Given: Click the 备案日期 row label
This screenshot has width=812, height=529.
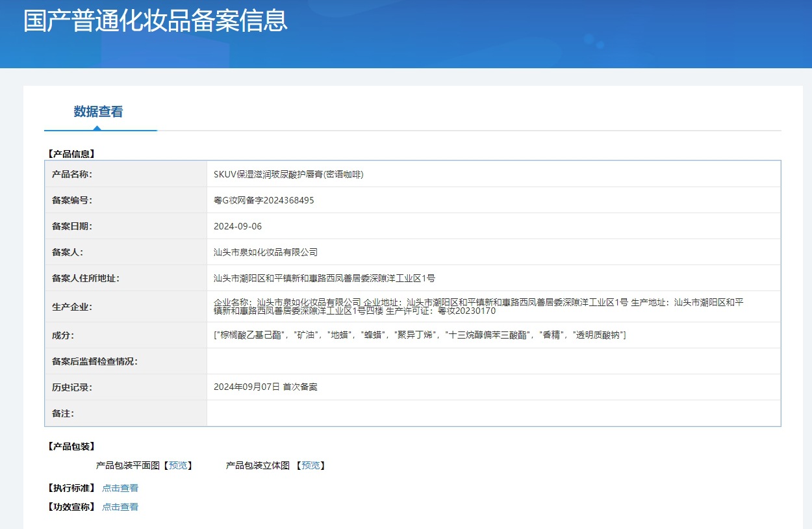Looking at the screenshot, I should click(x=72, y=226).
